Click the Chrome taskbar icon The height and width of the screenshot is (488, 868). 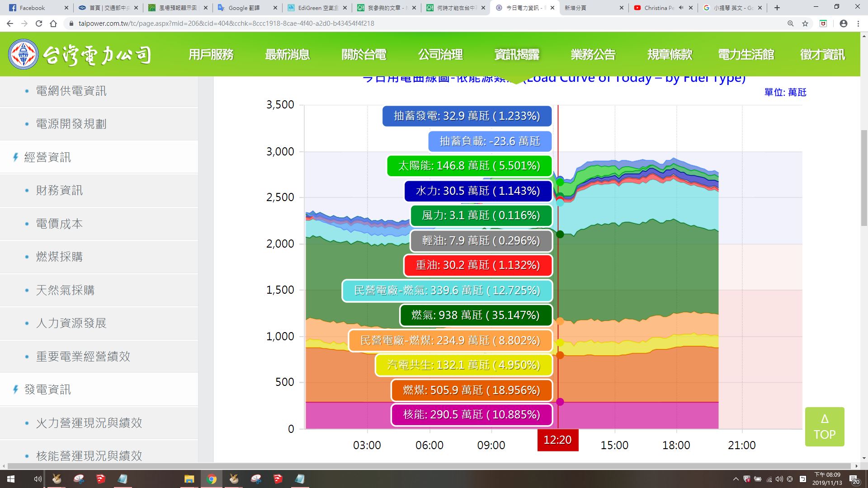click(212, 479)
